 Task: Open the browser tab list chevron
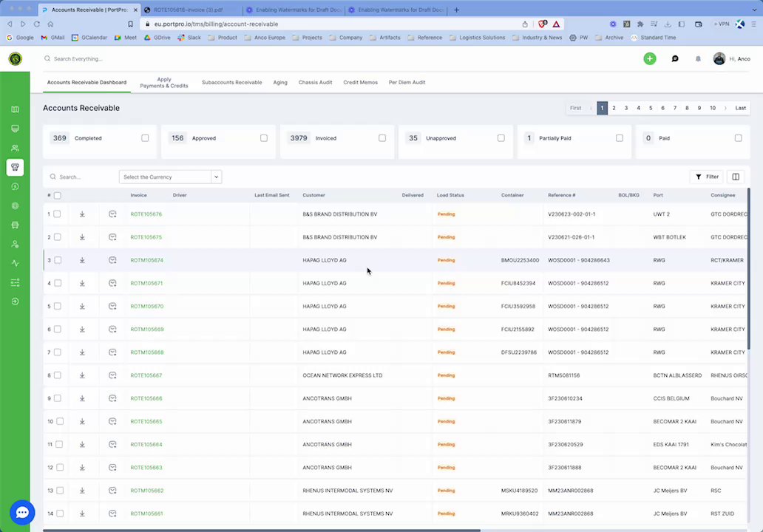coord(754,10)
